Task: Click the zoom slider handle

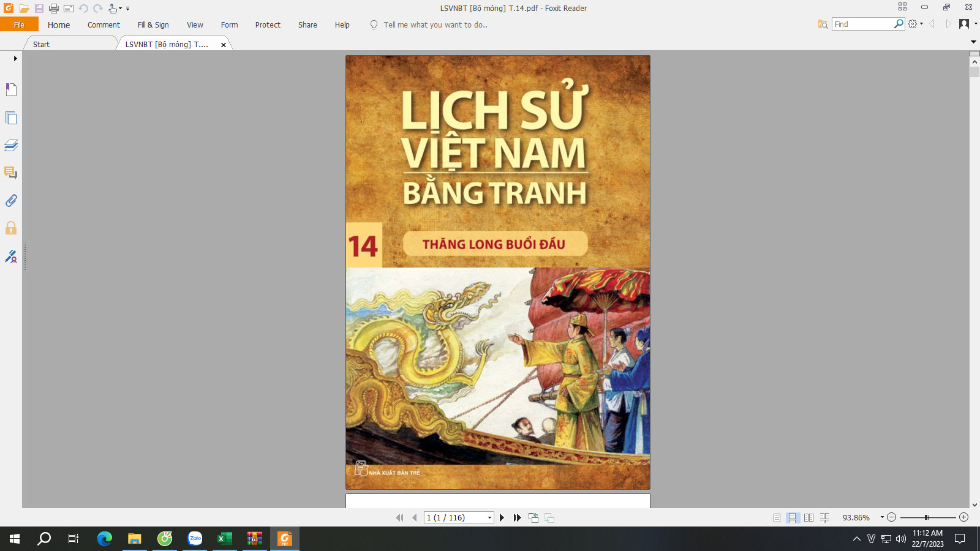Action: (927, 517)
